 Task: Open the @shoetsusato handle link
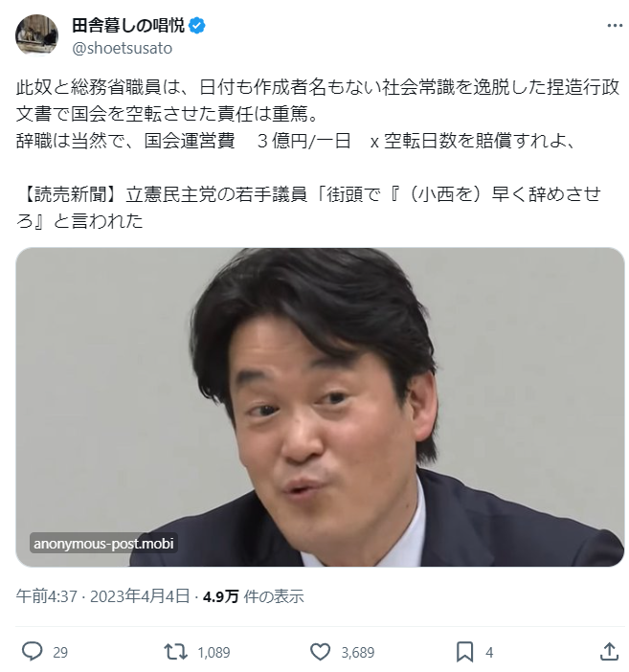(x=123, y=48)
